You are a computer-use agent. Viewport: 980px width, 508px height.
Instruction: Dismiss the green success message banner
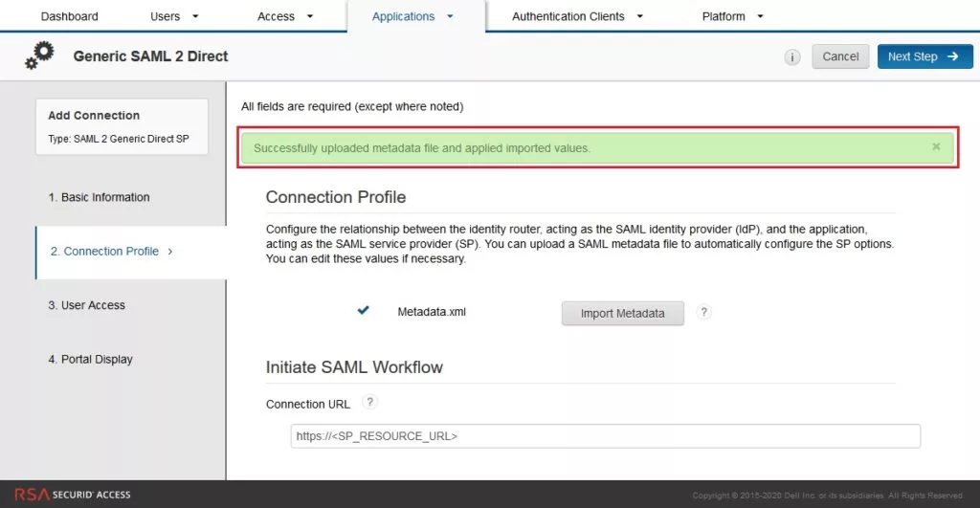[x=936, y=146]
